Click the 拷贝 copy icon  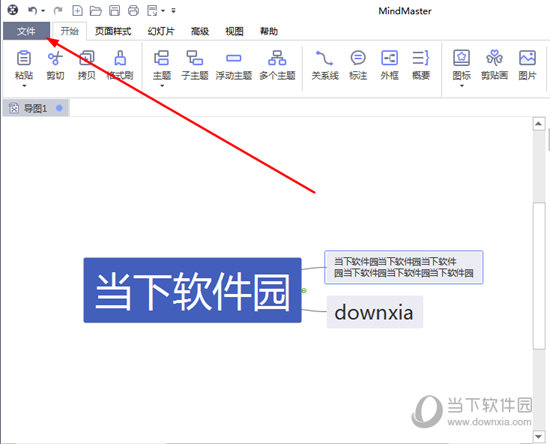pos(86,58)
